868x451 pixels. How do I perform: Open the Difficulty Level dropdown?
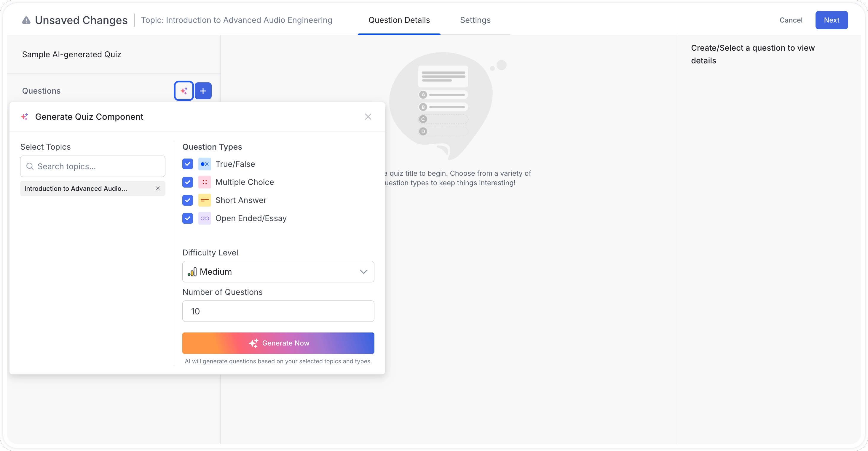click(278, 272)
